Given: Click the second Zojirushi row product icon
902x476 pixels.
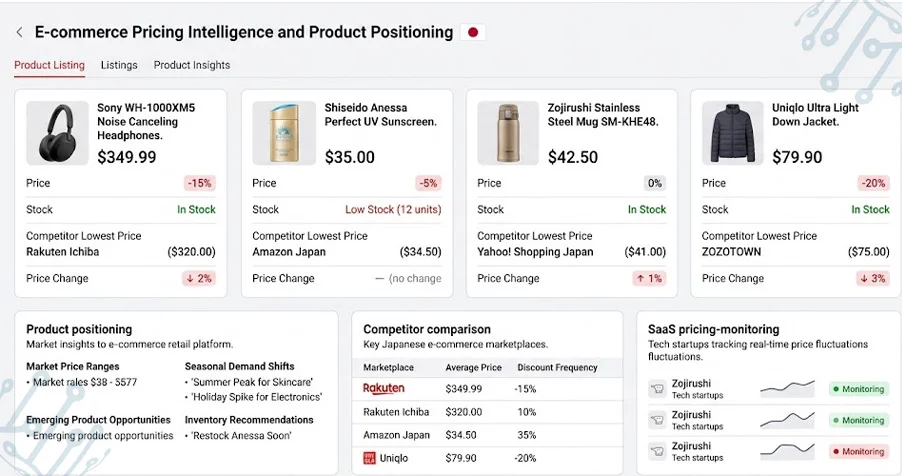Looking at the screenshot, I should (657, 420).
